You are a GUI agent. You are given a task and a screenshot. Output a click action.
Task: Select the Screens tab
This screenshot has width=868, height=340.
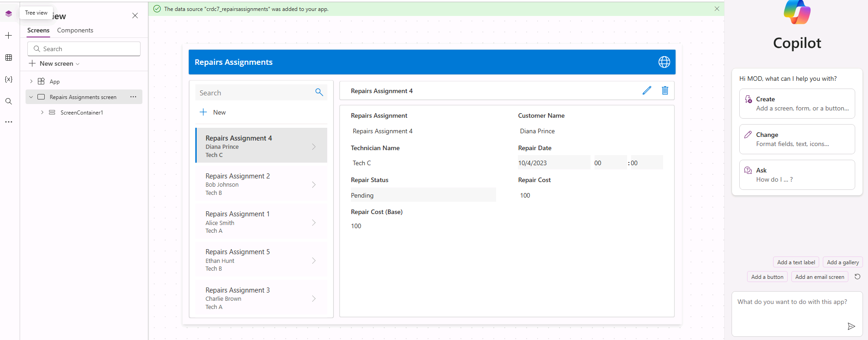[38, 30]
